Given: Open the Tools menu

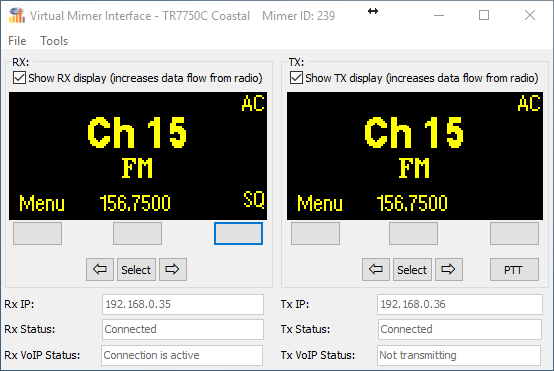Looking at the screenshot, I should (x=54, y=41).
